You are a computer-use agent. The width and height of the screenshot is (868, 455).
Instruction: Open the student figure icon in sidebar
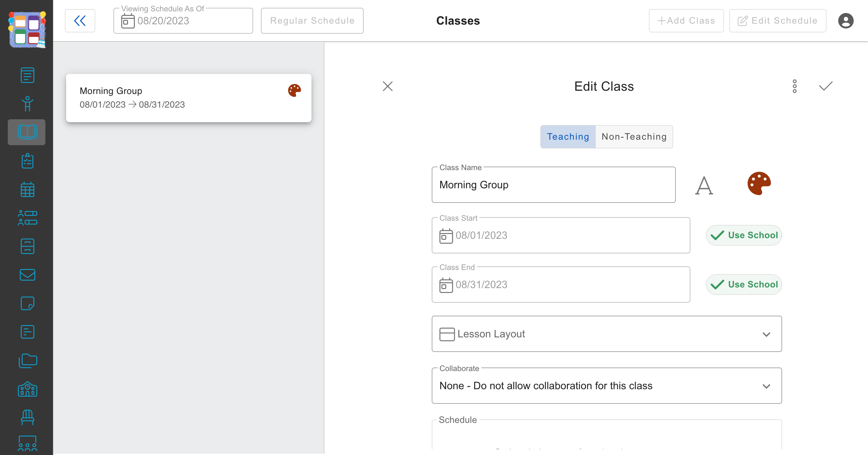point(27,104)
